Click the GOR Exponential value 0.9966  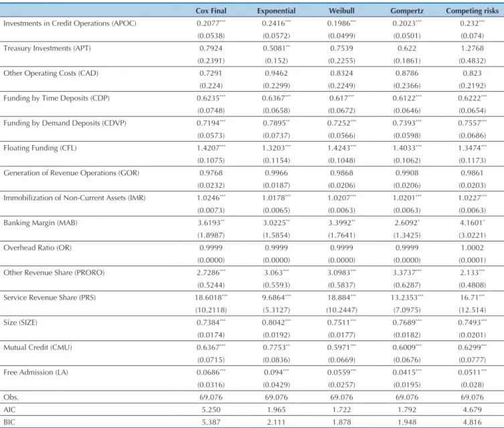coord(276,173)
